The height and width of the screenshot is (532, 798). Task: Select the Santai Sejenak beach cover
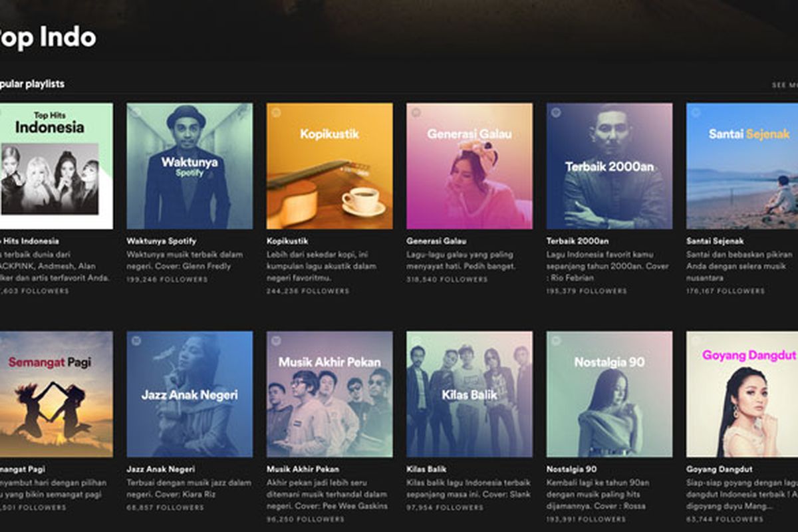coord(741,166)
